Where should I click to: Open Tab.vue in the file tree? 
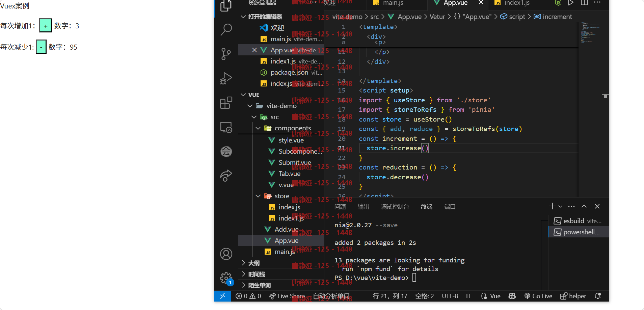click(281, 174)
